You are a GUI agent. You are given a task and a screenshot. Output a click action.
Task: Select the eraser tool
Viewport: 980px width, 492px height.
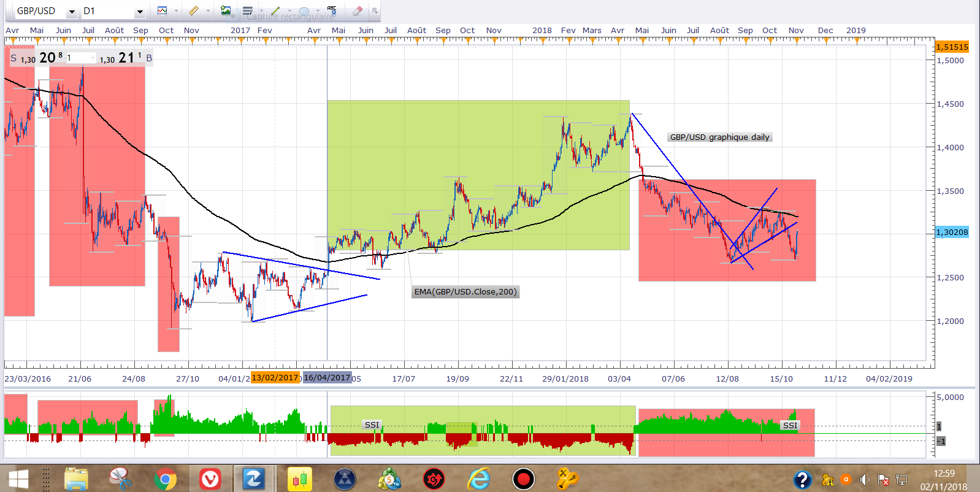point(358,10)
